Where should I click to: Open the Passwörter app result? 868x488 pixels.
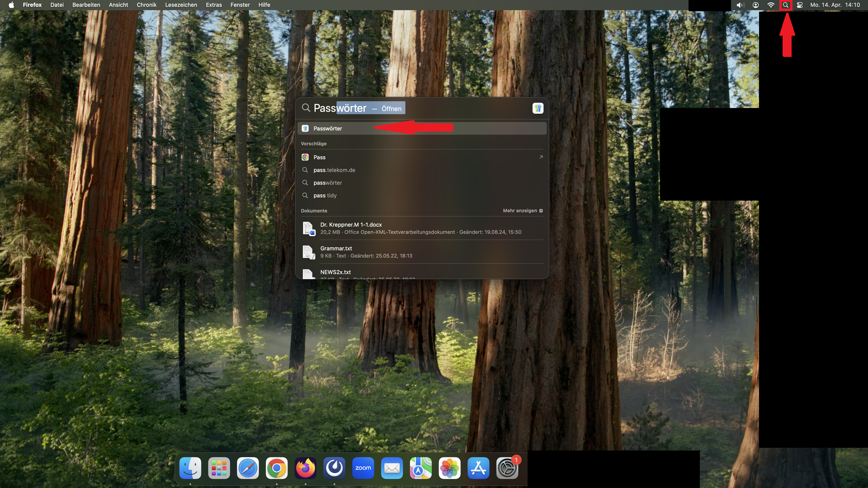[x=328, y=129]
